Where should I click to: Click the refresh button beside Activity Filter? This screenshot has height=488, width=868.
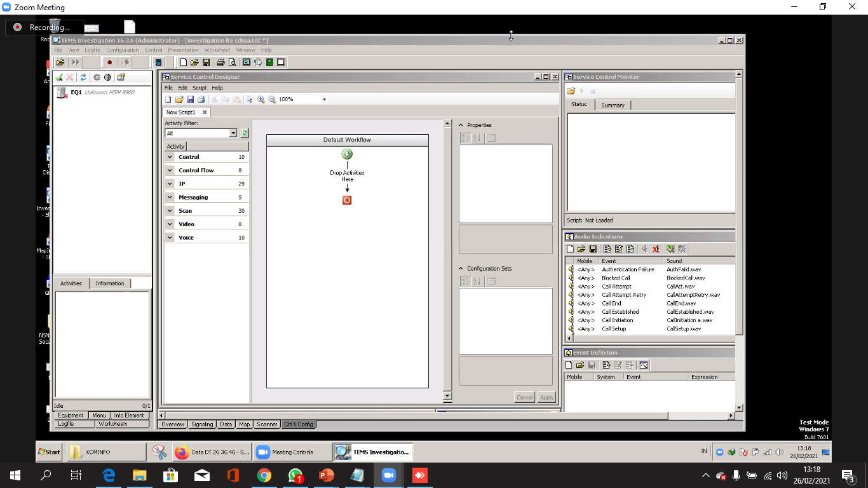pos(245,133)
